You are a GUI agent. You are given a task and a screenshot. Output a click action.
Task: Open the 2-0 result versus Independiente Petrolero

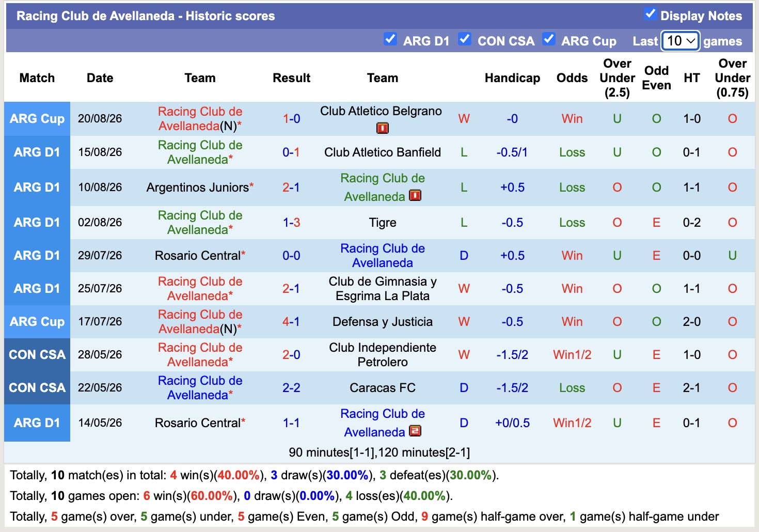click(291, 355)
